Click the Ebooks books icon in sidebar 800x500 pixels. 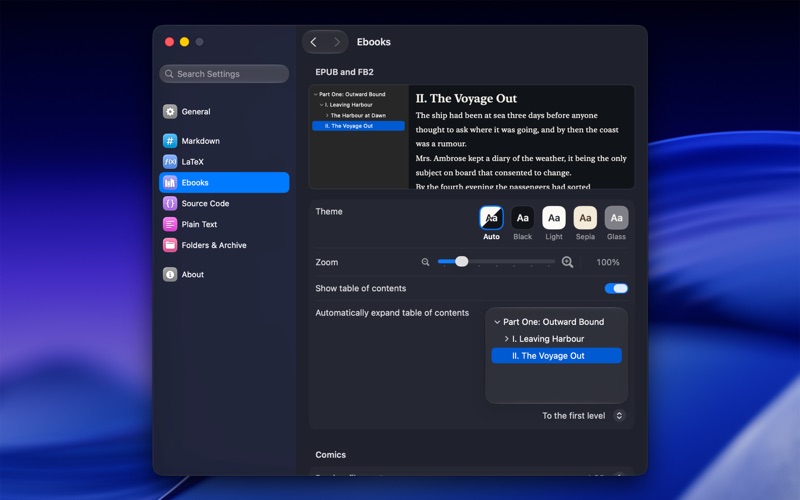pyautogui.click(x=170, y=183)
